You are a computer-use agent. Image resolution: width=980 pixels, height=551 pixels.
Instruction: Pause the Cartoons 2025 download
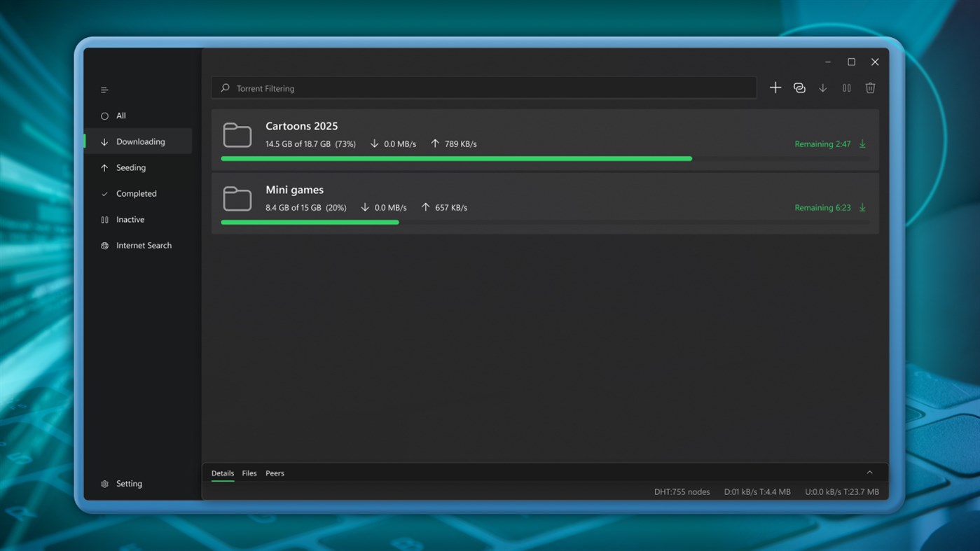coord(862,144)
